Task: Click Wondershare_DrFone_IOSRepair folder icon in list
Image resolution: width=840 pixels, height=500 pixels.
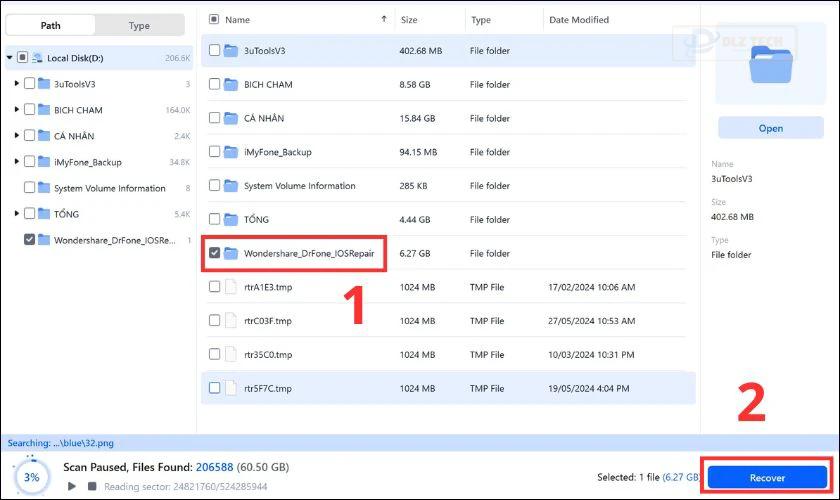Action: coord(231,253)
